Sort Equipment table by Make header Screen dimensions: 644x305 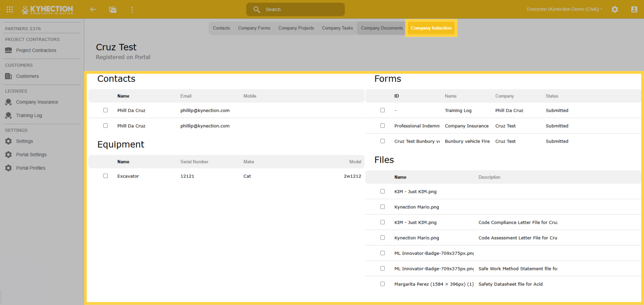[249, 162]
